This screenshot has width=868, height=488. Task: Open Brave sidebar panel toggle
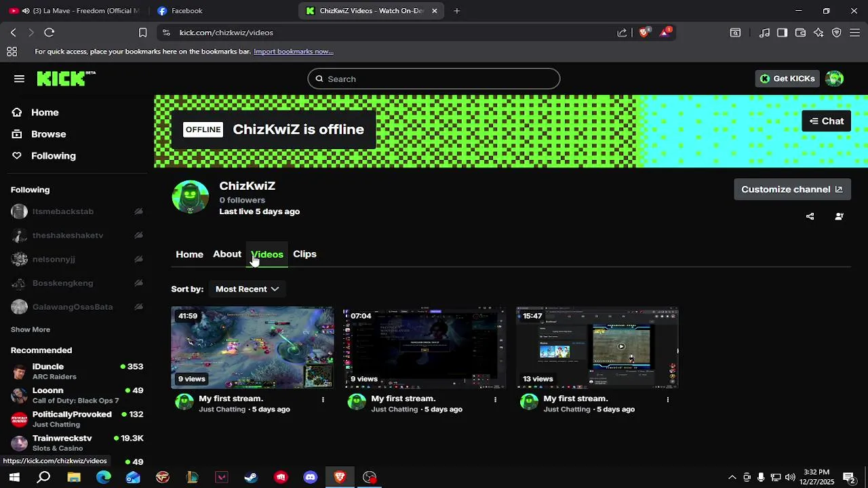tap(782, 33)
